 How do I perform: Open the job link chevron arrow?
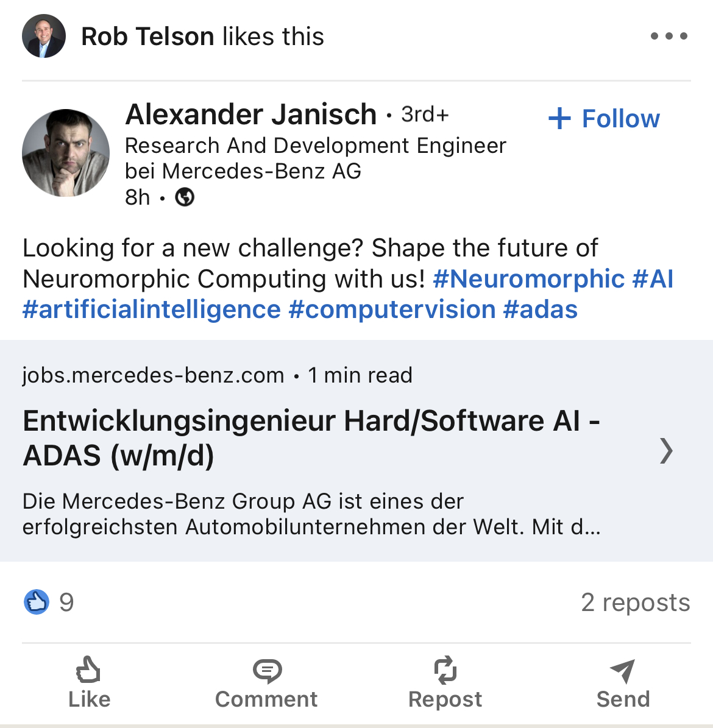tap(666, 451)
